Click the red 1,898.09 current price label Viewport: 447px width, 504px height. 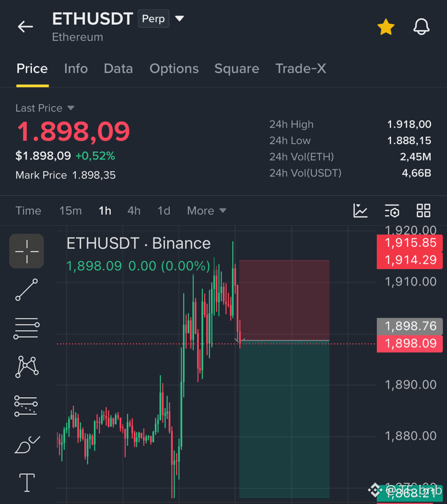pos(410,344)
